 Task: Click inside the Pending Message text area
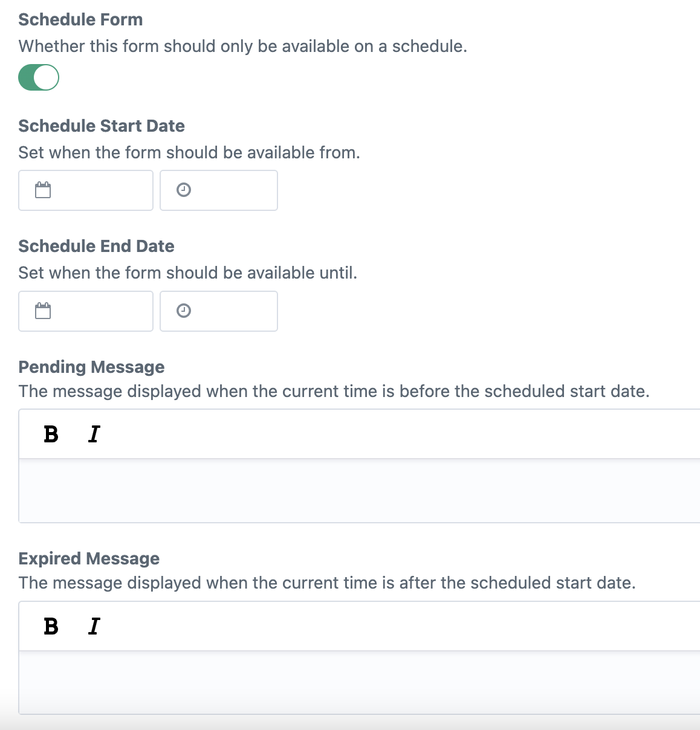(x=302, y=489)
